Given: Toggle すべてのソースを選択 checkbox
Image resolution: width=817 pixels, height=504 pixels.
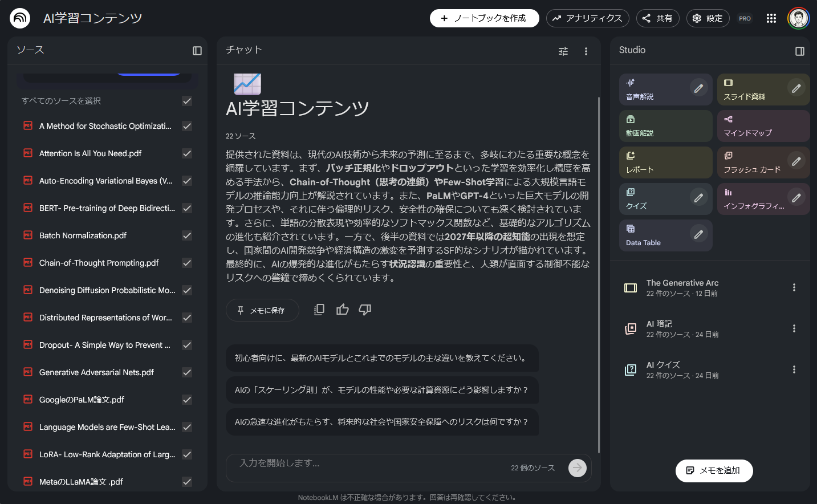Looking at the screenshot, I should pyautogui.click(x=186, y=101).
